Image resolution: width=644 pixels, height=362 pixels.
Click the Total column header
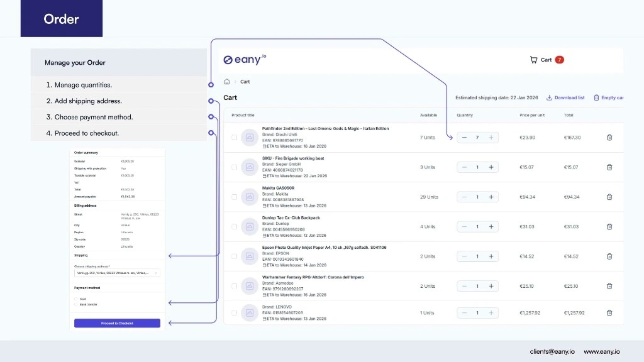click(569, 116)
